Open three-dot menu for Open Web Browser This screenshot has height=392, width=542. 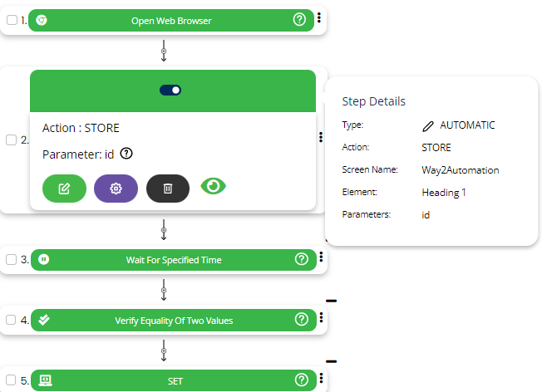[319, 18]
